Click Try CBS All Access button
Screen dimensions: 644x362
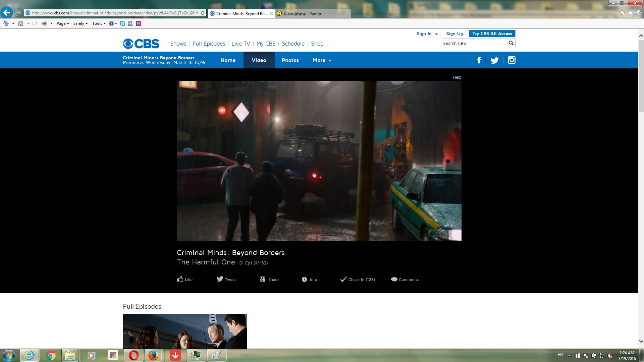(492, 34)
